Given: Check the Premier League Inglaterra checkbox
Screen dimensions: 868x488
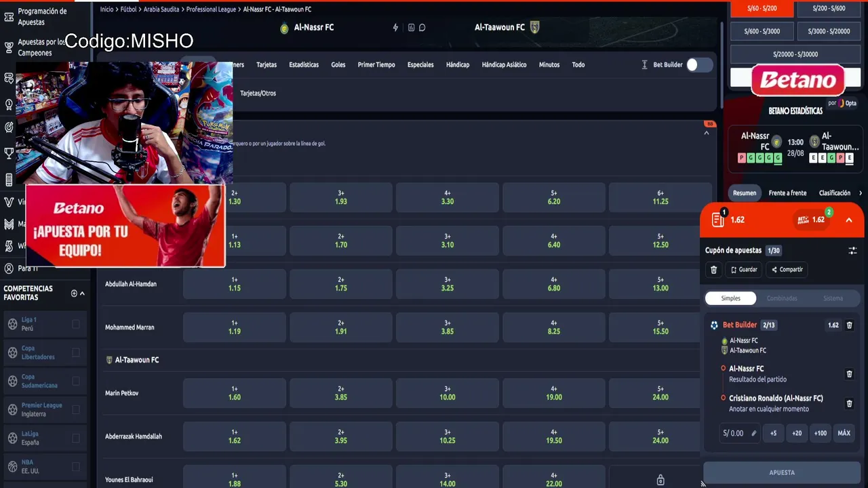Looking at the screenshot, I should pyautogui.click(x=76, y=409).
